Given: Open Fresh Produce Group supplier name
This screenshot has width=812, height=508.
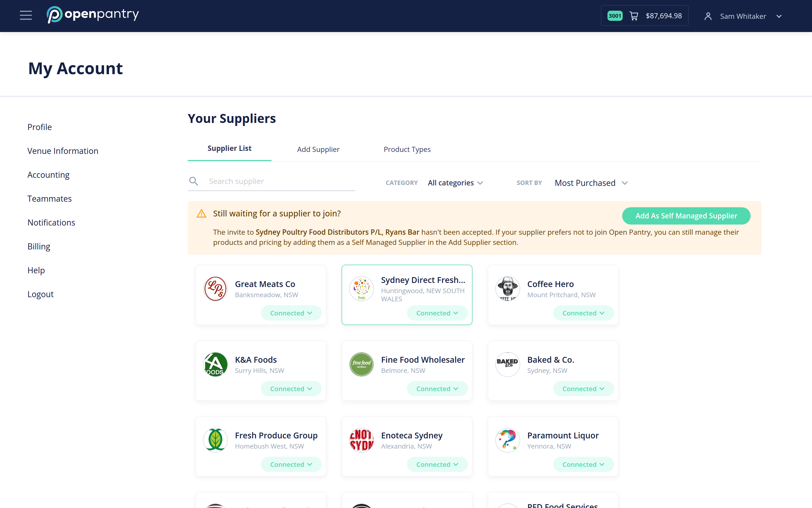Looking at the screenshot, I should click(276, 435).
